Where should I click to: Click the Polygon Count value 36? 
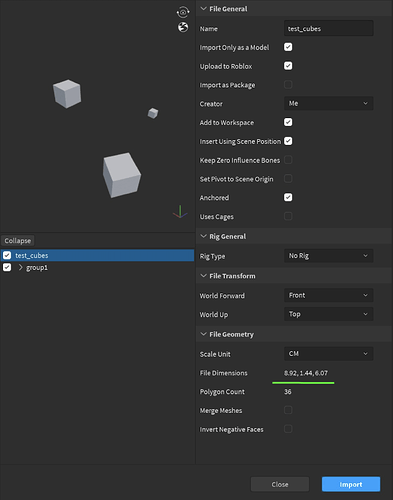pos(288,392)
